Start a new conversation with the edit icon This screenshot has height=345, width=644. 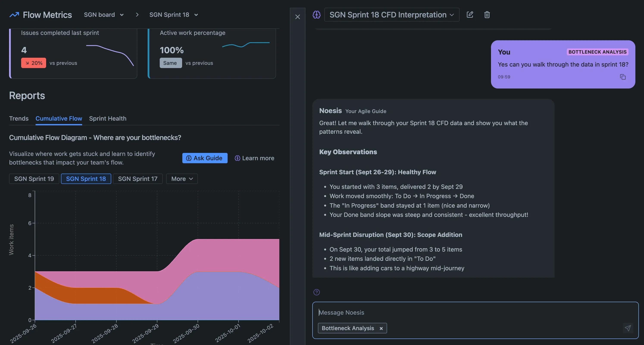pyautogui.click(x=470, y=15)
